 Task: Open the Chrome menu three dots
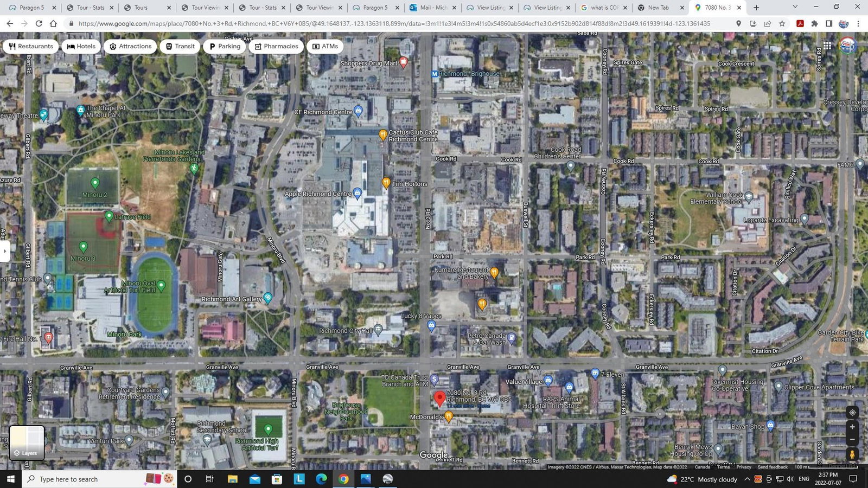(858, 23)
